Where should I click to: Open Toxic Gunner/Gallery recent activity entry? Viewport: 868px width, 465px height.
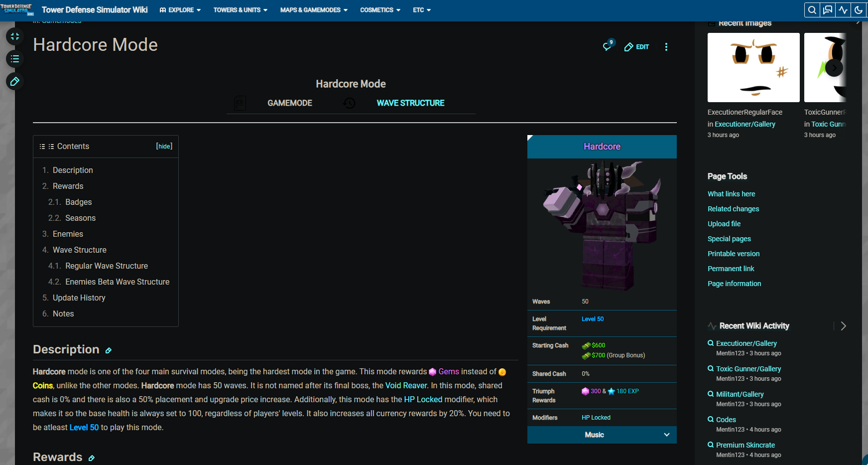point(748,369)
